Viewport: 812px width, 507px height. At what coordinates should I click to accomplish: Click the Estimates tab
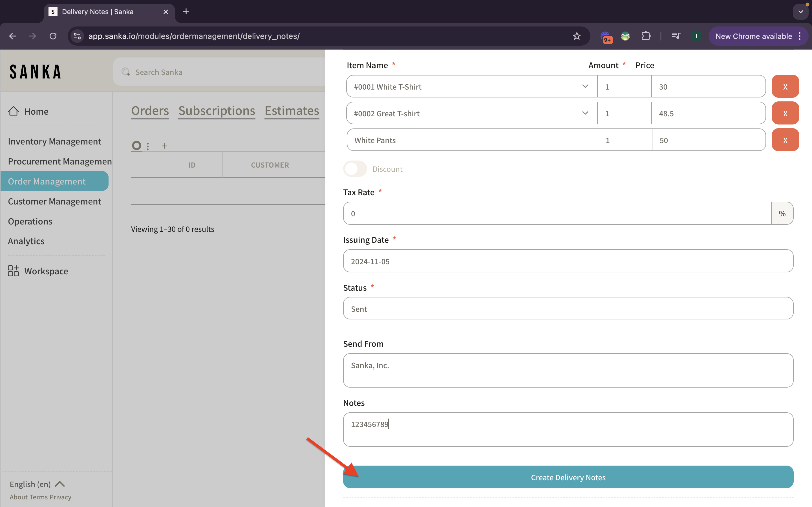292,109
